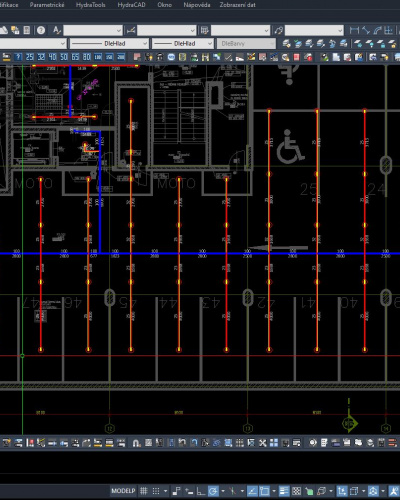
Task: Click the first layer tool icon right of DleBarvy
Action: point(286,44)
